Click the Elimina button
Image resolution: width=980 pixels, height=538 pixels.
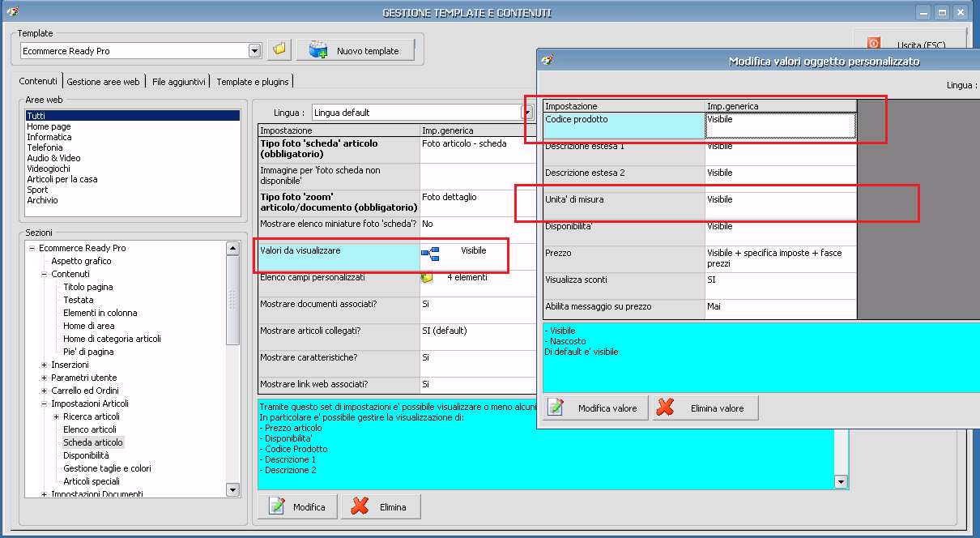point(381,506)
